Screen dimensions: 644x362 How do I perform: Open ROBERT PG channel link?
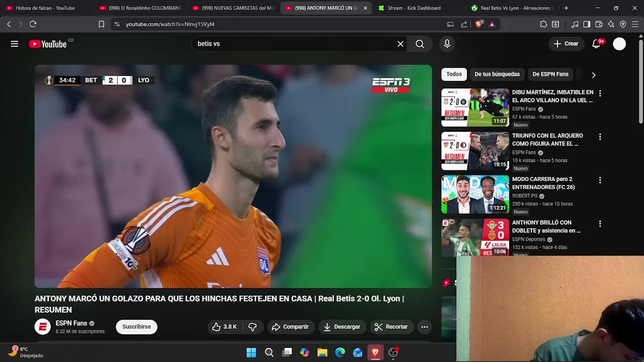click(x=525, y=196)
